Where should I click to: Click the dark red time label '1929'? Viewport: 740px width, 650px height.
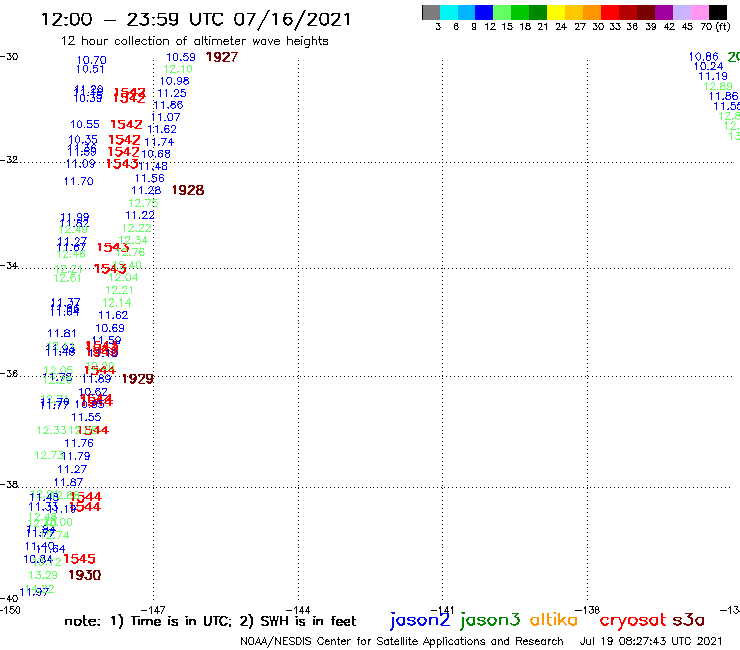point(137,379)
